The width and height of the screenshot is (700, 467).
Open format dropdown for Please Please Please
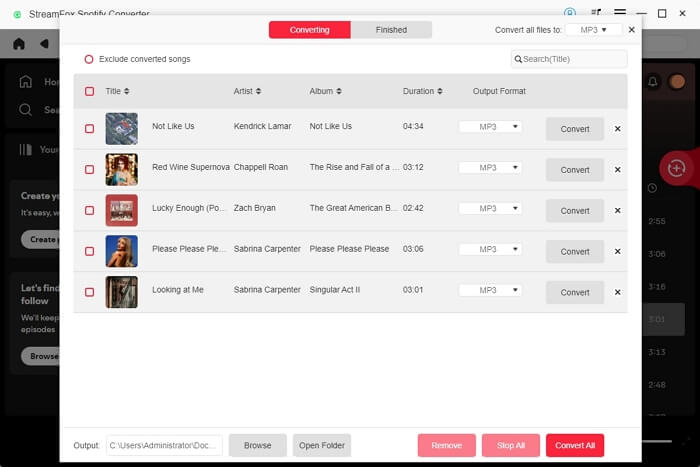(490, 249)
